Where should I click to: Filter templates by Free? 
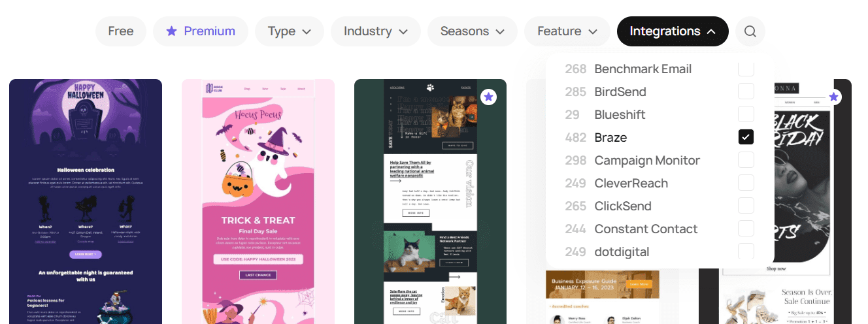pyautogui.click(x=121, y=31)
